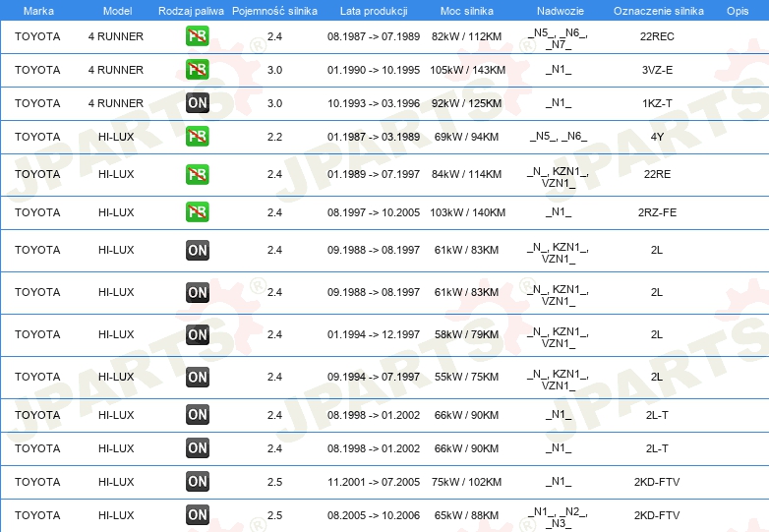Click the Marka column header
The height and width of the screenshot is (532, 769).
coord(38,11)
